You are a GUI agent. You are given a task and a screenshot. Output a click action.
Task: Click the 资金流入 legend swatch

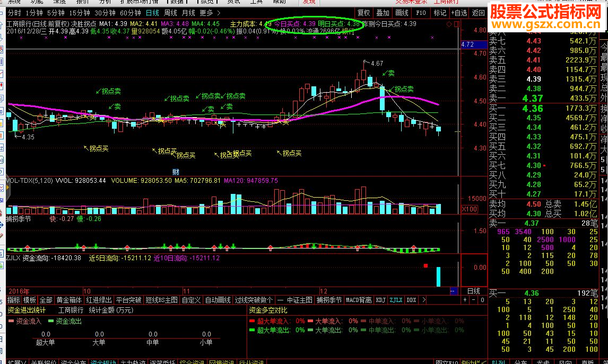(11, 322)
